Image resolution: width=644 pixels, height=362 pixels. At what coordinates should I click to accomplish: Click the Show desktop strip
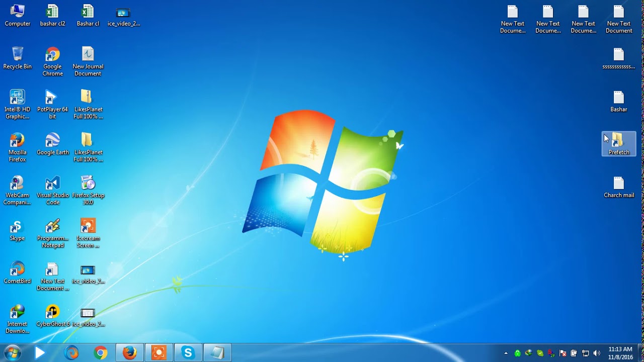tap(640, 353)
